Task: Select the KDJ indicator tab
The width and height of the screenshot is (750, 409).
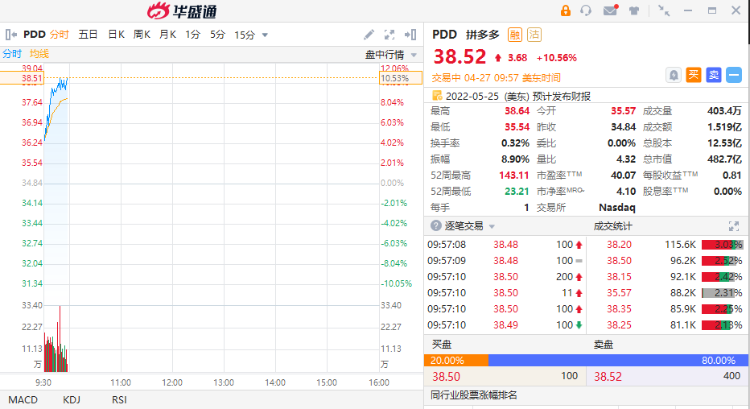Action: (x=72, y=399)
